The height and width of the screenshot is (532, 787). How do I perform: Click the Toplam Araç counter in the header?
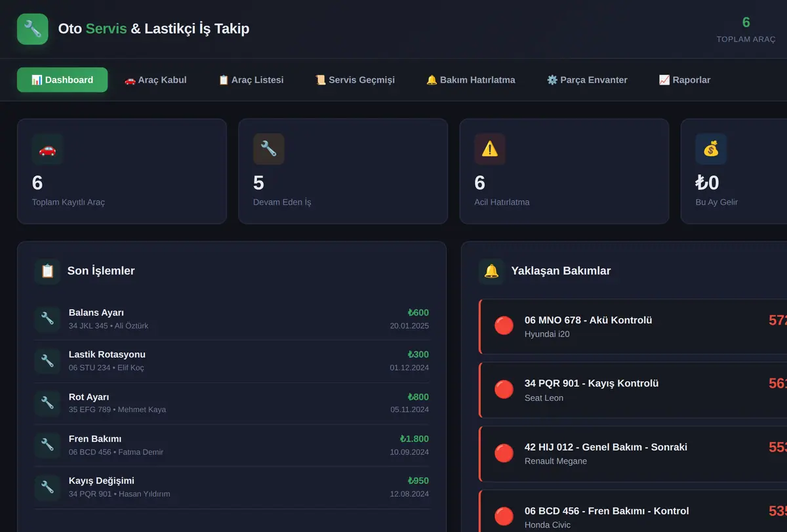tap(746, 30)
